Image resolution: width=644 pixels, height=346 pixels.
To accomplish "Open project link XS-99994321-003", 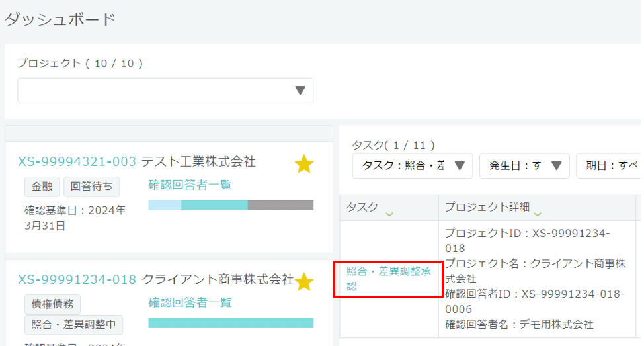I will 77,162.
